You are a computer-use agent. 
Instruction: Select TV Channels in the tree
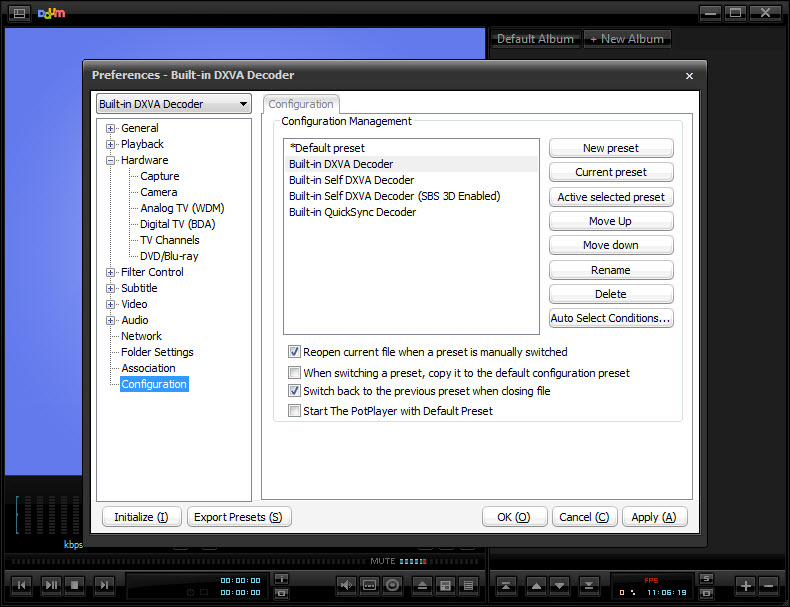pyautogui.click(x=170, y=240)
